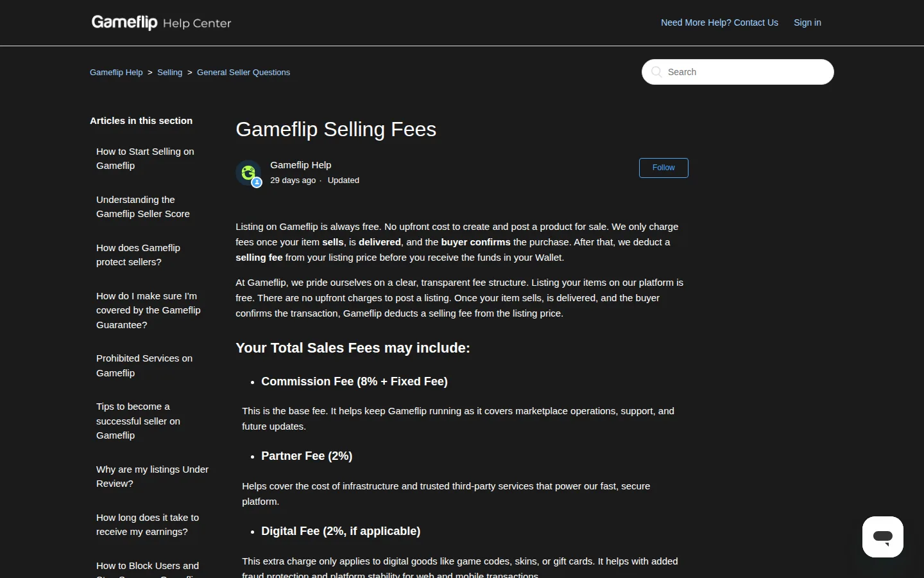Open General Seller Questions breadcrumb

click(243, 73)
